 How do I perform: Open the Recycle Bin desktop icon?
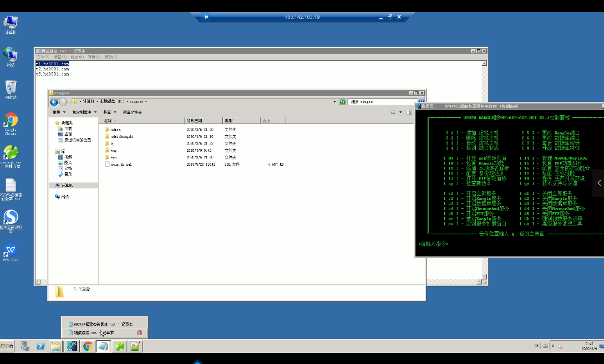coord(11,88)
